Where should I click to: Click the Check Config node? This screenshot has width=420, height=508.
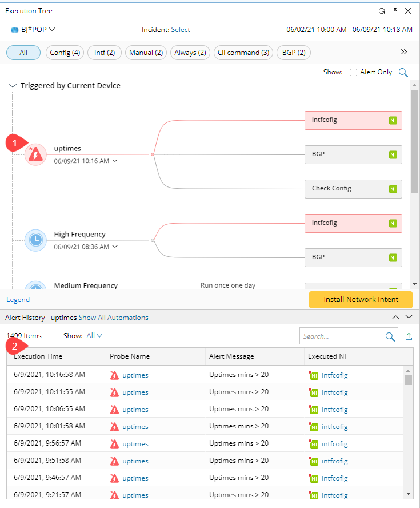click(353, 189)
